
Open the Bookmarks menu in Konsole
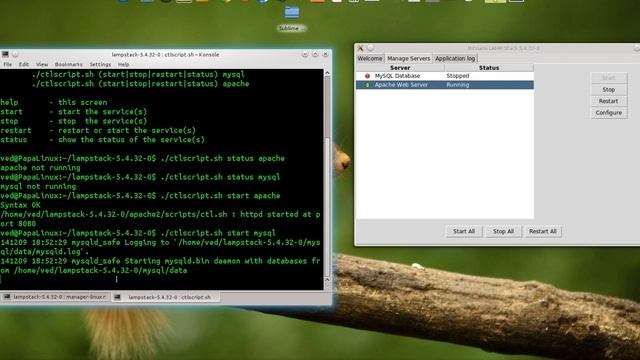tap(69, 64)
